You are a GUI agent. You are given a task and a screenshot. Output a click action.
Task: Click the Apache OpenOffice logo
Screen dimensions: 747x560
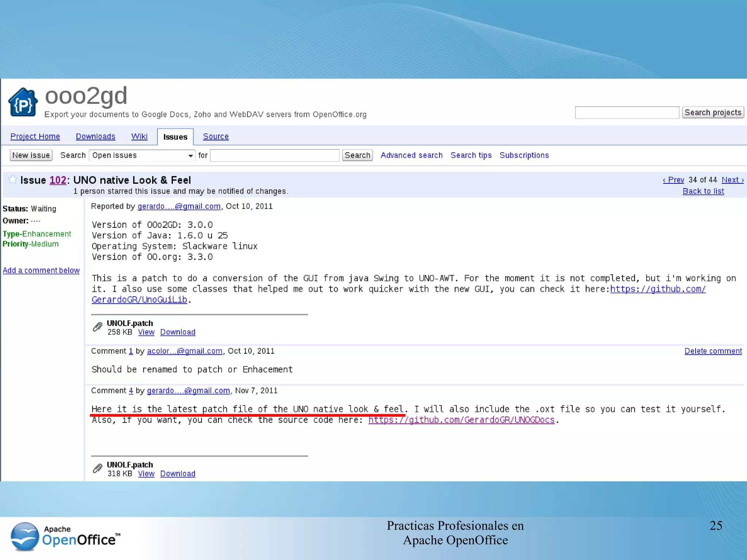pos(65,536)
